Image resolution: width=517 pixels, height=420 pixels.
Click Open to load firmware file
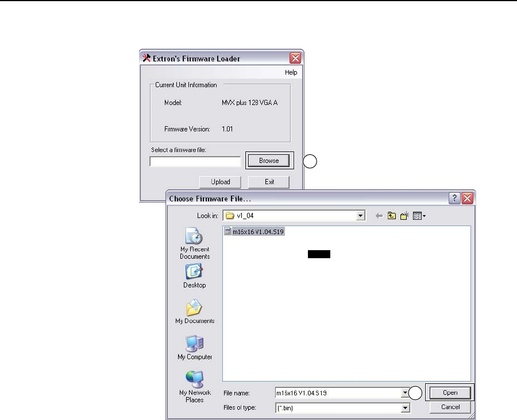click(450, 392)
